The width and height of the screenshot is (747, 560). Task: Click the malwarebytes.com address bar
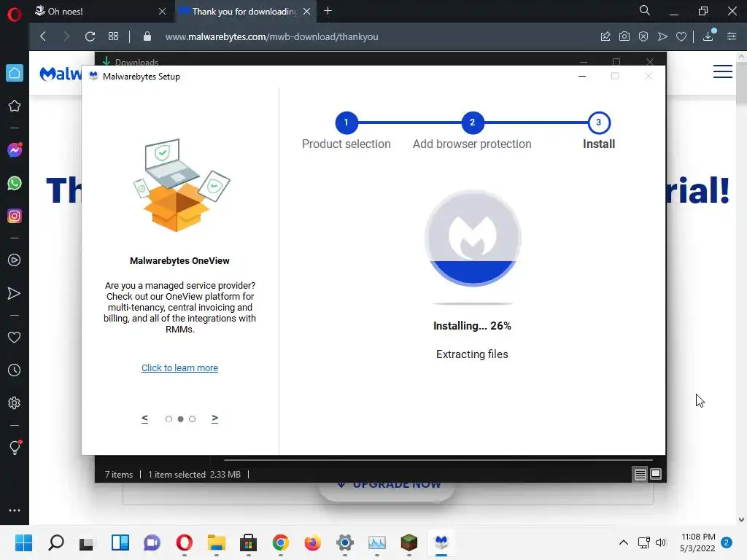tap(271, 36)
